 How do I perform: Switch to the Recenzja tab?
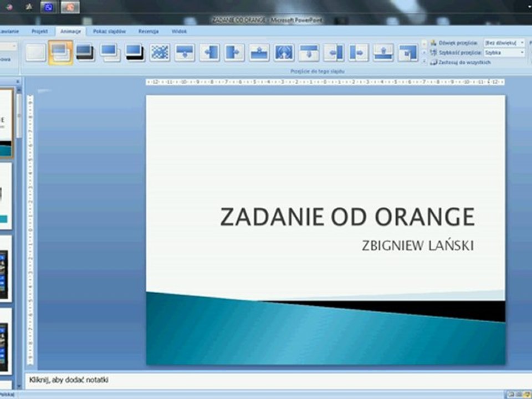[x=149, y=31]
